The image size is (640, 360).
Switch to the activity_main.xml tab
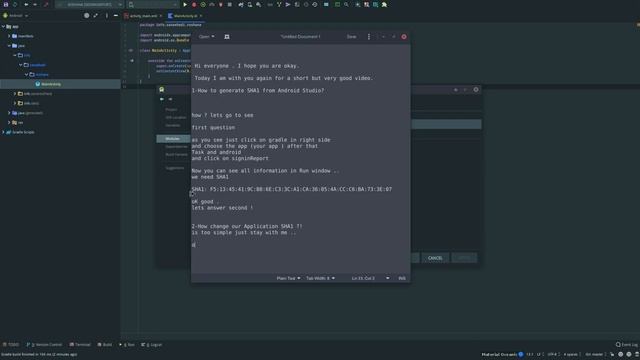[142, 16]
